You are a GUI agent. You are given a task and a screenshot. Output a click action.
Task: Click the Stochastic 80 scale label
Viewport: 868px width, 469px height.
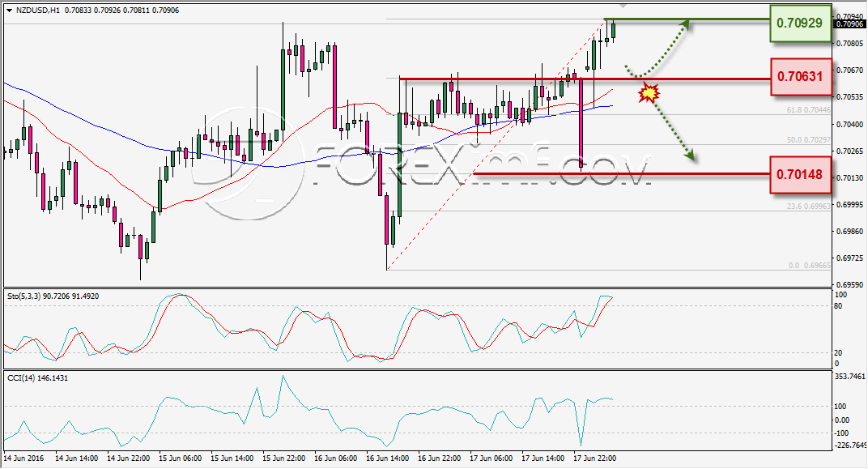click(x=838, y=306)
